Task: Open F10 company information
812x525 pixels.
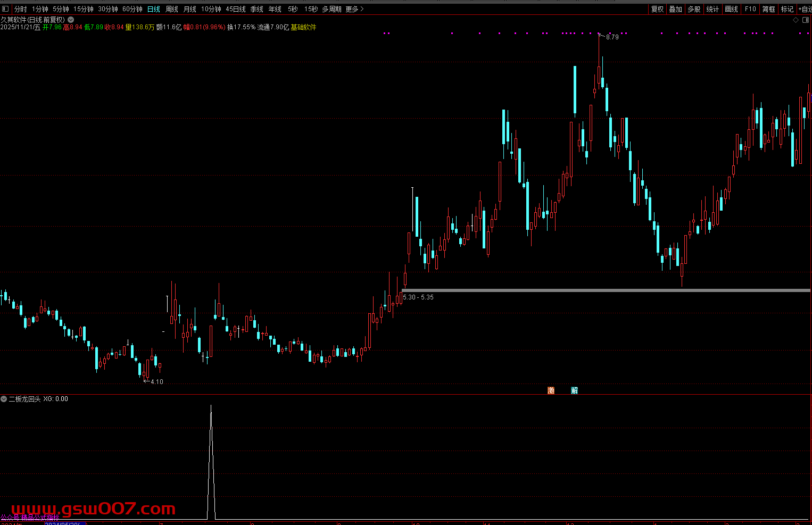Action: pos(750,9)
